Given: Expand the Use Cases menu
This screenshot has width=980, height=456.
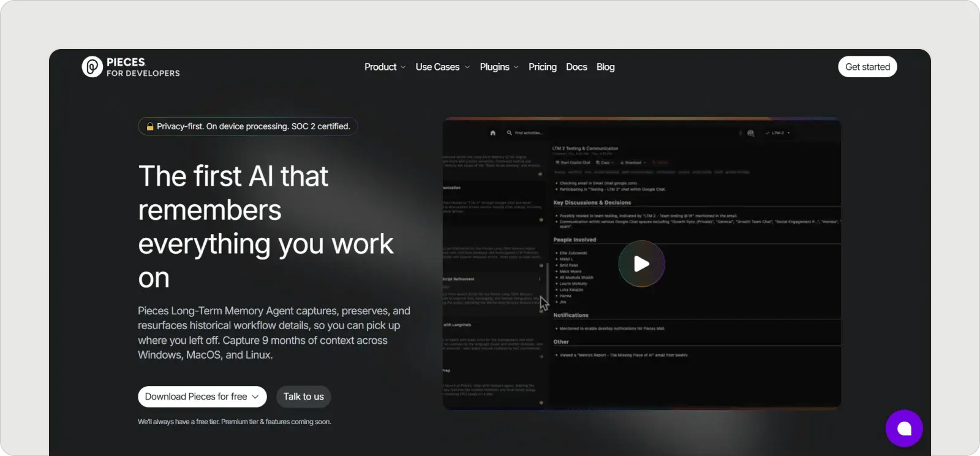Looking at the screenshot, I should tap(443, 67).
